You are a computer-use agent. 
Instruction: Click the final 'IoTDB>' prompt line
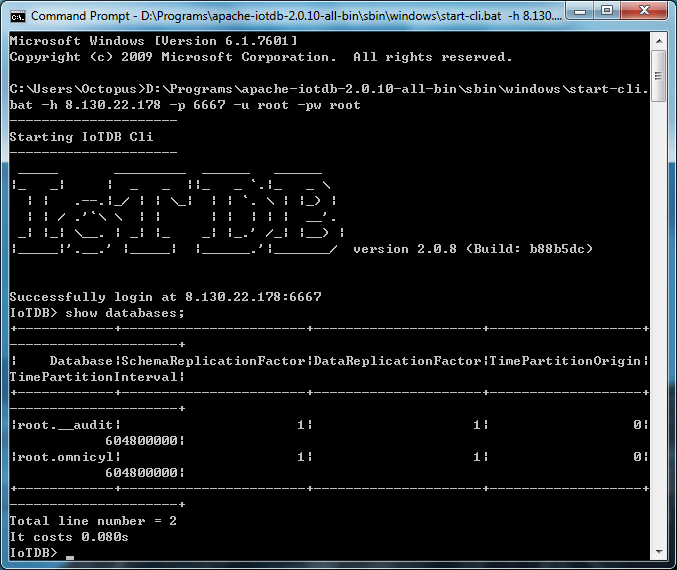[42, 553]
